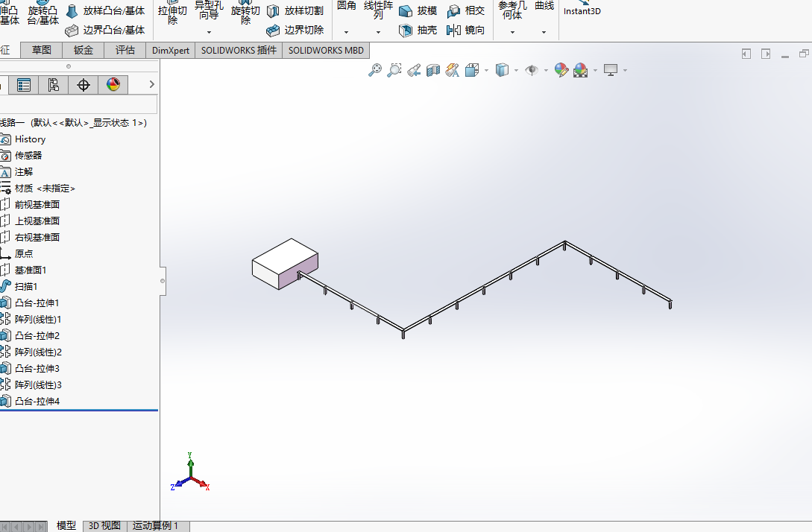Select the 放样凸台/基体 loft boss tool
The height and width of the screenshot is (532, 812).
click(x=106, y=11)
